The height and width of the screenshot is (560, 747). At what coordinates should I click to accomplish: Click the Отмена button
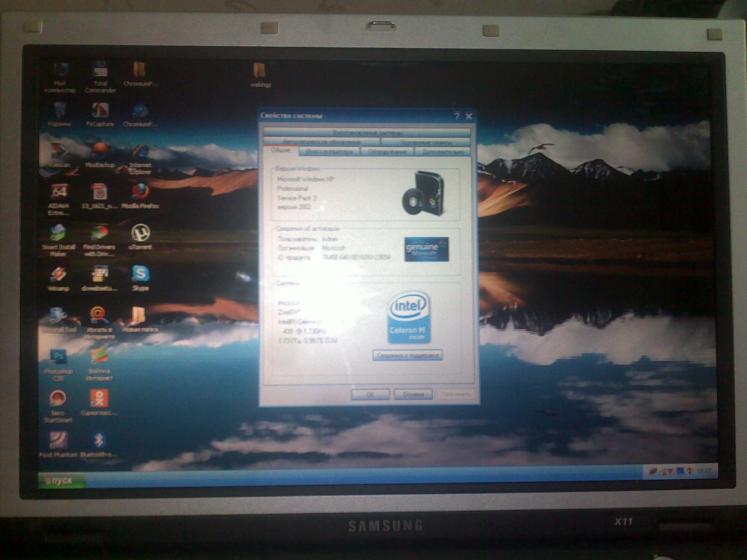point(413,394)
